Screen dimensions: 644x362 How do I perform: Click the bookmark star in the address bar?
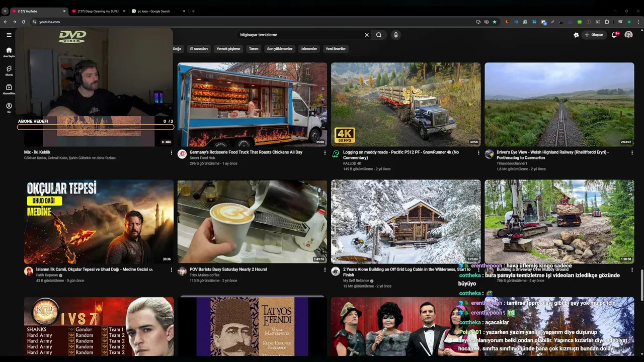pos(495,22)
